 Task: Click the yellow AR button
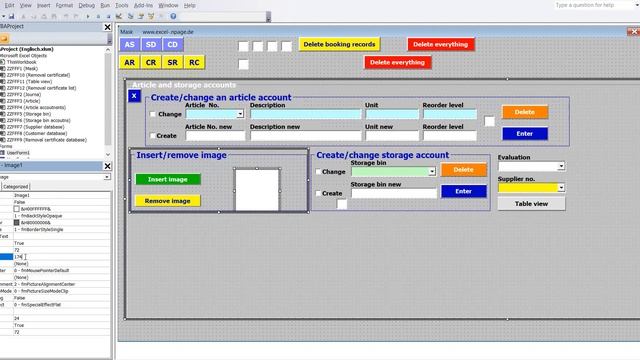coord(129,62)
